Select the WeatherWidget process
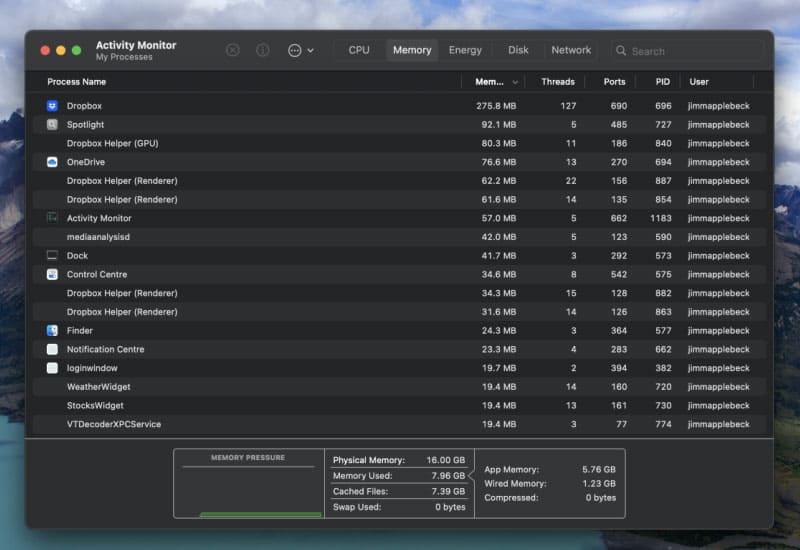This screenshot has height=550, width=800. pyautogui.click(x=399, y=387)
